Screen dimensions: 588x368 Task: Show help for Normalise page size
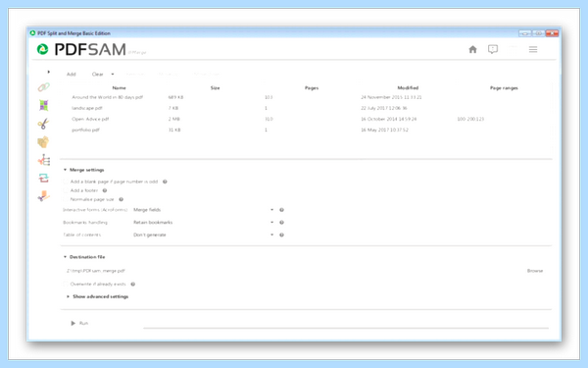pyautogui.click(x=121, y=199)
